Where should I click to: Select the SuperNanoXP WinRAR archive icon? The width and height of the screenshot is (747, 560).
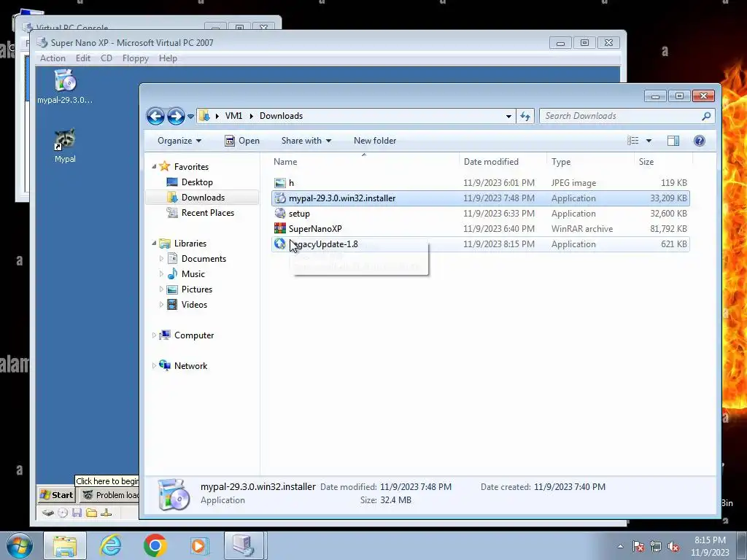coord(280,228)
